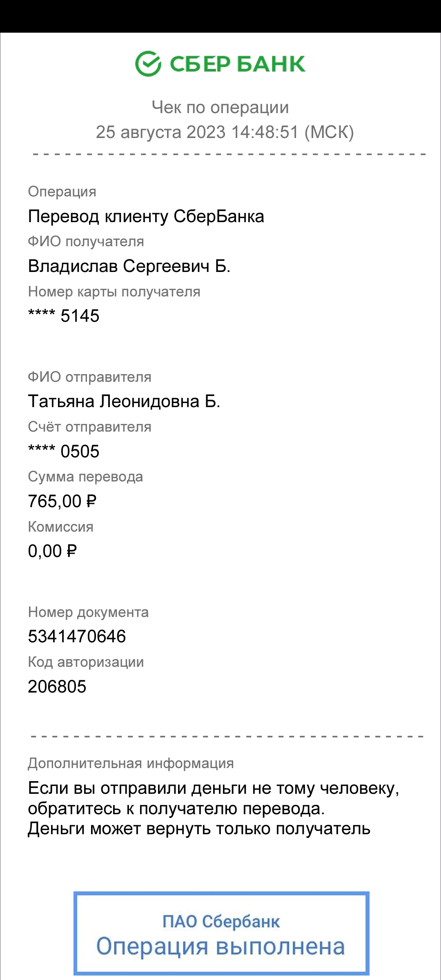Tap document number 5341470646
This screenshot has height=980, width=441.
point(77,636)
